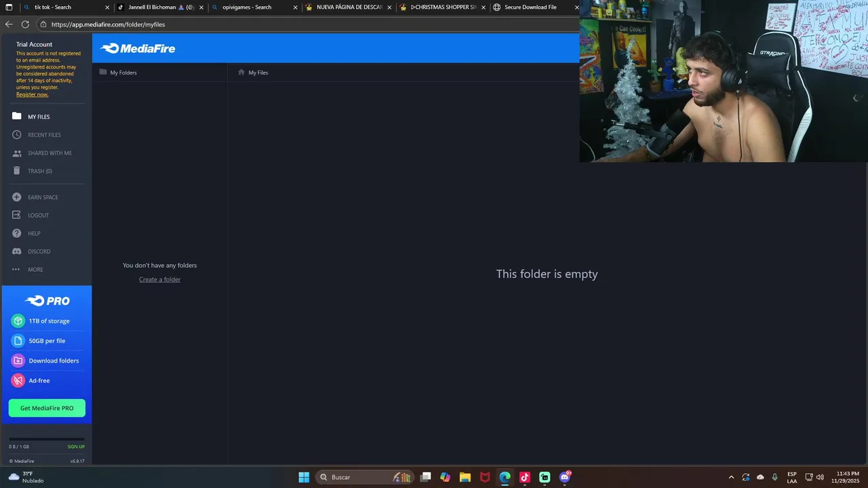Click the Register now link
The image size is (868, 488).
tap(32, 94)
